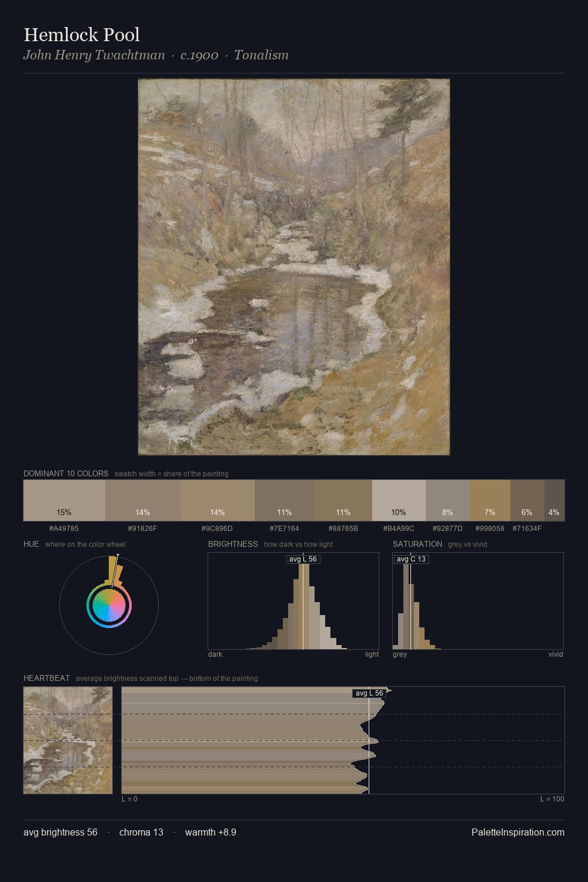Screen dimensions: 588x882
Task: Select the 10% swatch #B4A99C
Action: click(x=399, y=500)
